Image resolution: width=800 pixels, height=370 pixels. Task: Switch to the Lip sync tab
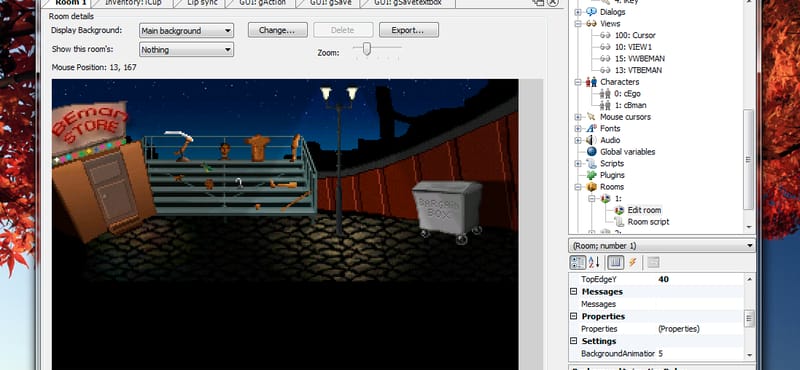click(201, 3)
